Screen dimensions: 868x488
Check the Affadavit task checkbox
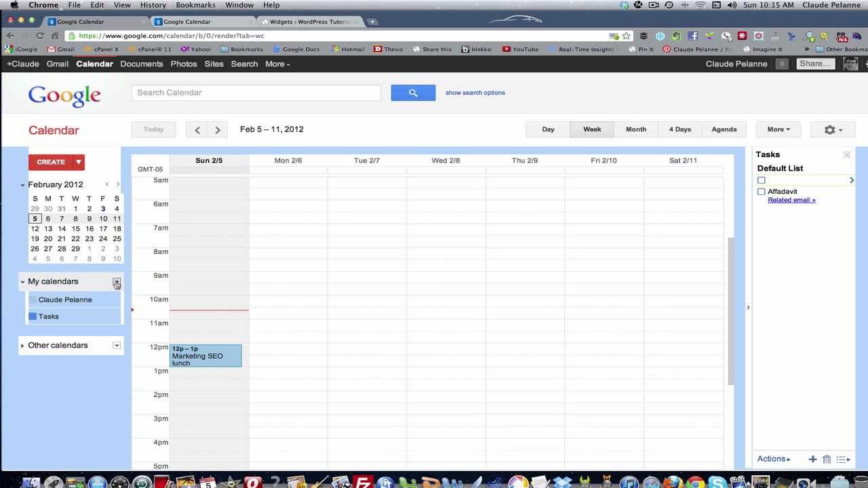pyautogui.click(x=761, y=192)
